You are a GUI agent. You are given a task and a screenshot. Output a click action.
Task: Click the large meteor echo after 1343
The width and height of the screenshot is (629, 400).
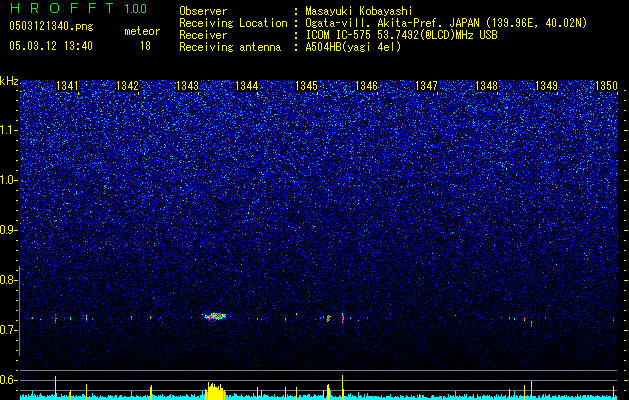click(214, 316)
